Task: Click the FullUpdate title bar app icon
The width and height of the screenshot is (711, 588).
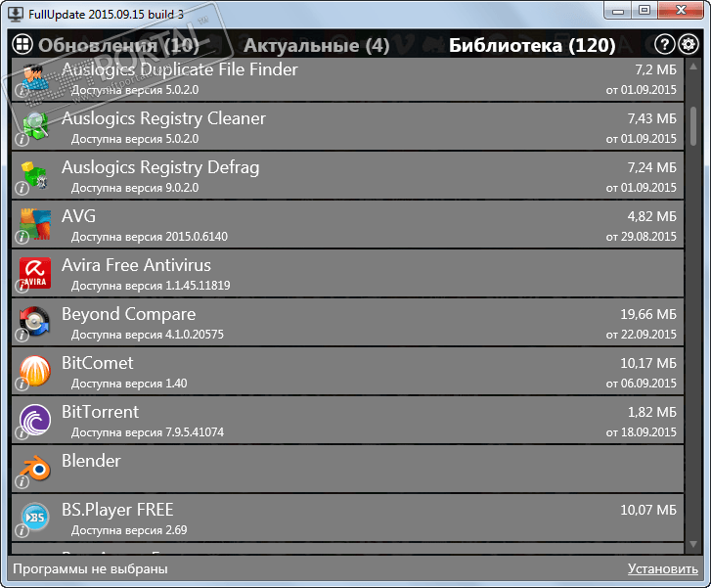Action: click(16, 14)
